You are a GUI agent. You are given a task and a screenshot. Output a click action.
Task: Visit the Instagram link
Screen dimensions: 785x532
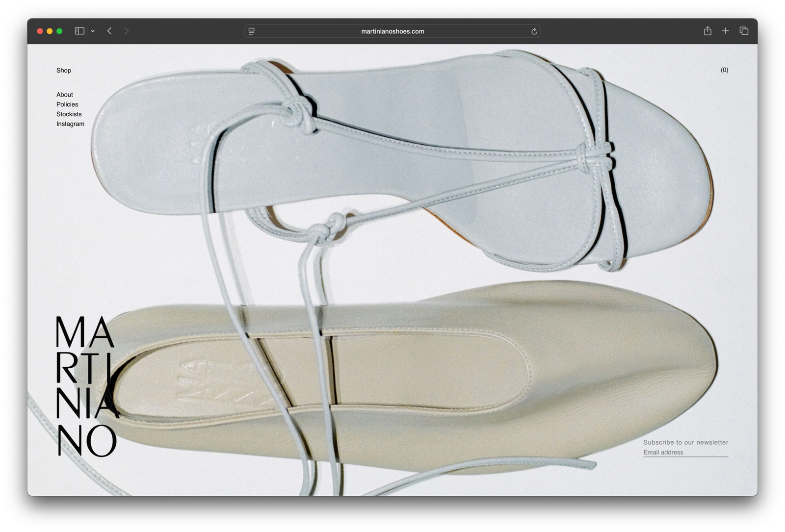click(x=70, y=124)
